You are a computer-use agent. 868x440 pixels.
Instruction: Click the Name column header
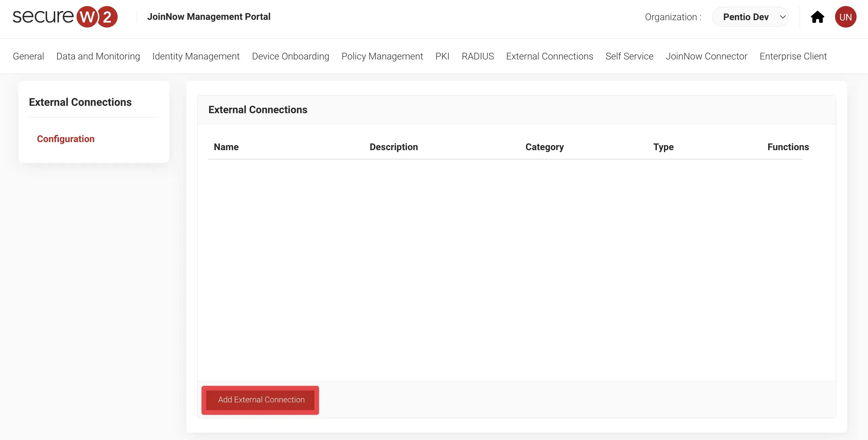(226, 147)
